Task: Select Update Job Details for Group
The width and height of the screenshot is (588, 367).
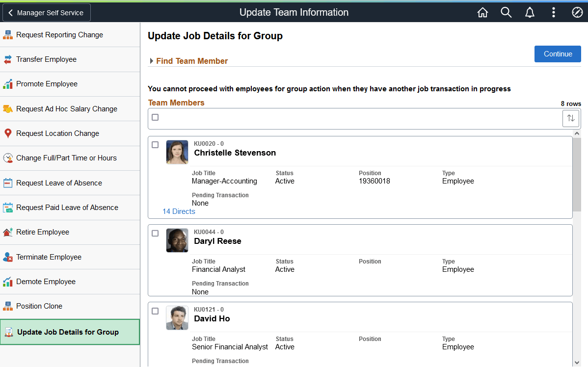Action: (x=70, y=332)
